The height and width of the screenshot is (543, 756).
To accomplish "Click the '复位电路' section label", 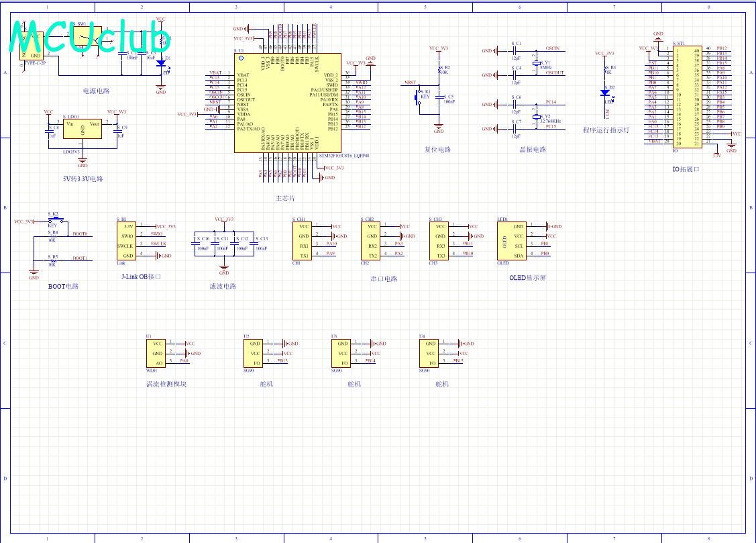I will (x=438, y=150).
